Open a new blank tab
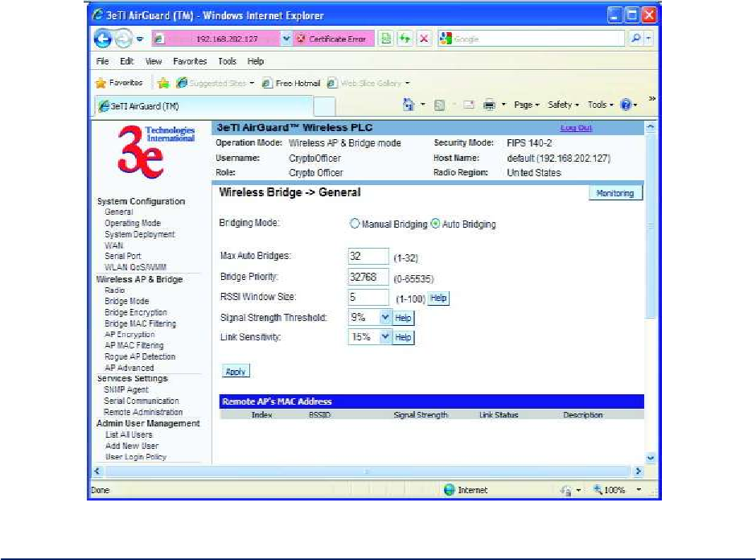The height and width of the screenshot is (560, 756). (324, 106)
